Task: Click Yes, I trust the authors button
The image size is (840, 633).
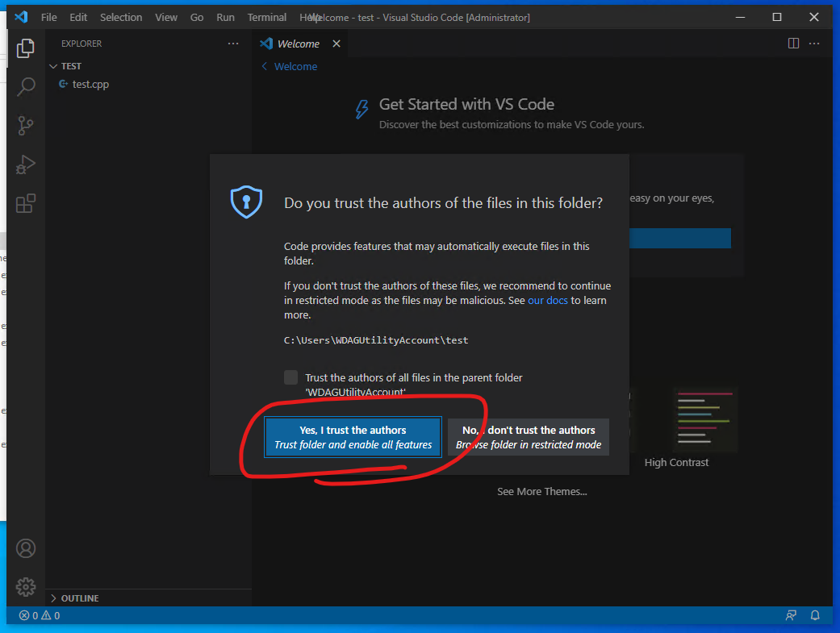Action: (353, 437)
